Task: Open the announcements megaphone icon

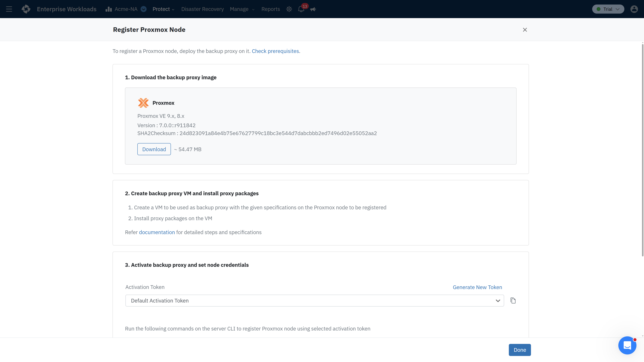Action: pos(313,9)
